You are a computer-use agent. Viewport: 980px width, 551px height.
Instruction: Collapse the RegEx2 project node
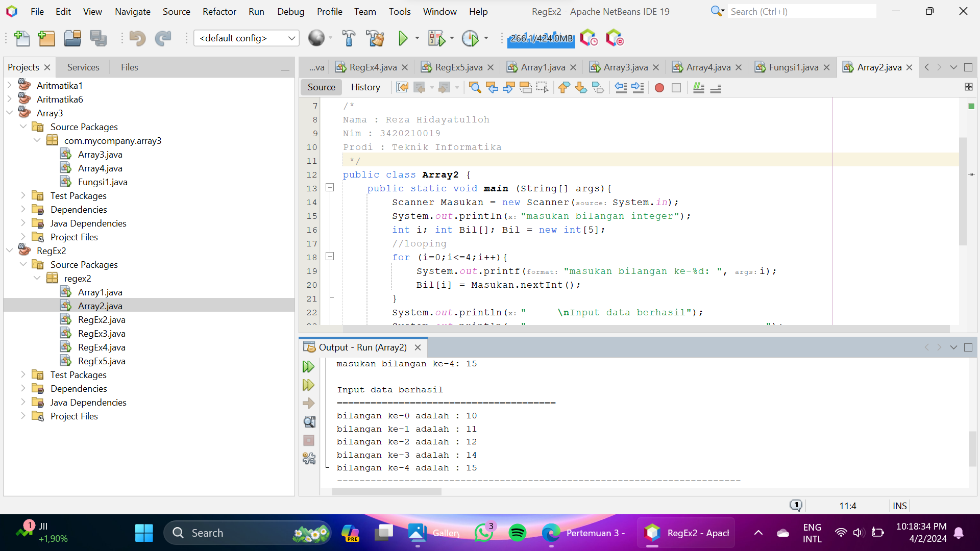10,251
